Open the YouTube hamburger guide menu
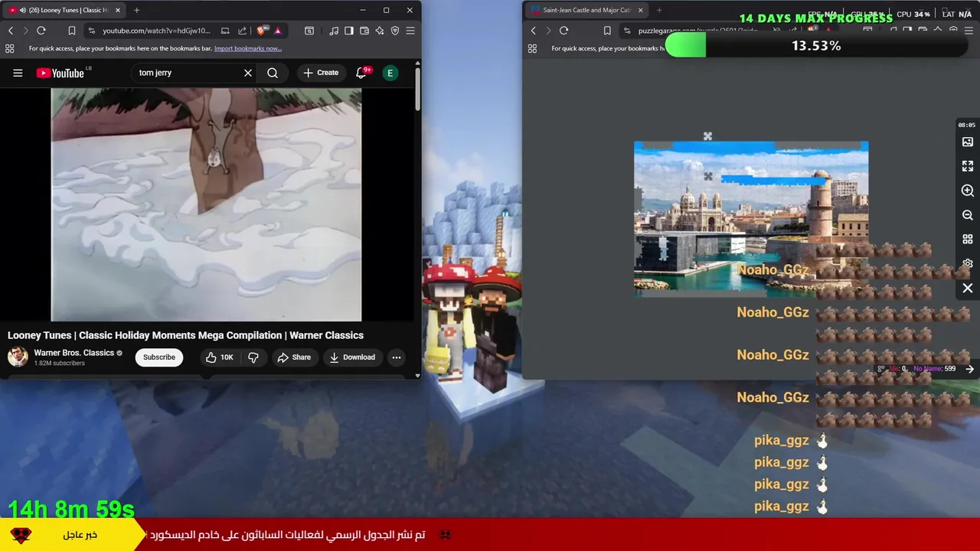980x551 pixels. click(x=18, y=73)
